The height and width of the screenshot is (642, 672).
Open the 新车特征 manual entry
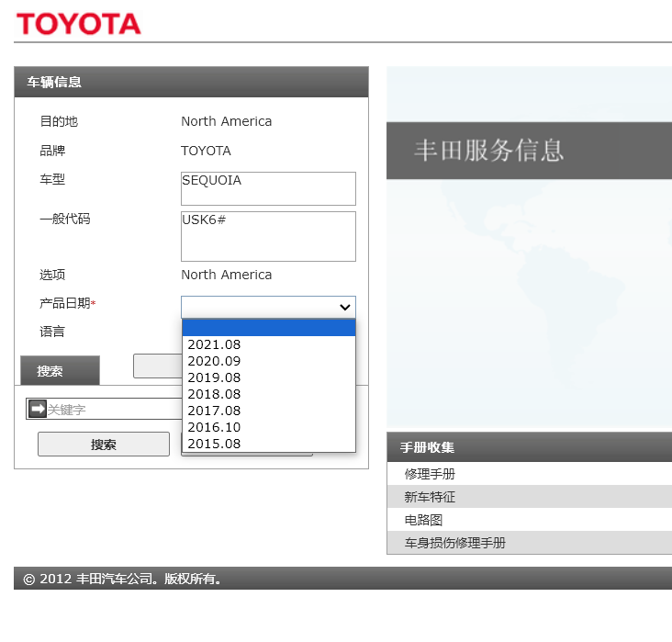[430, 497]
